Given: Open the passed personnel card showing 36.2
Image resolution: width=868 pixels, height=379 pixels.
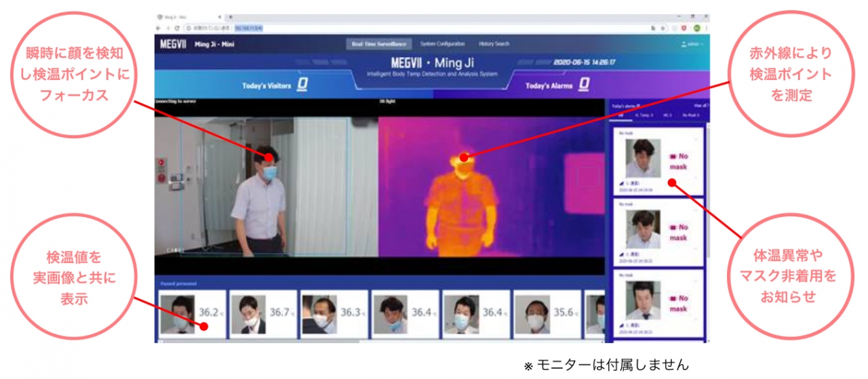Looking at the screenshot, I should pyautogui.click(x=191, y=313).
